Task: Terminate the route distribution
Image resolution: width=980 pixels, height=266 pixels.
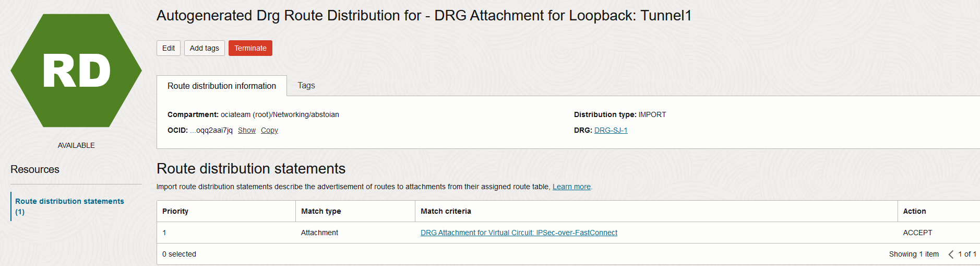Action: tap(250, 48)
